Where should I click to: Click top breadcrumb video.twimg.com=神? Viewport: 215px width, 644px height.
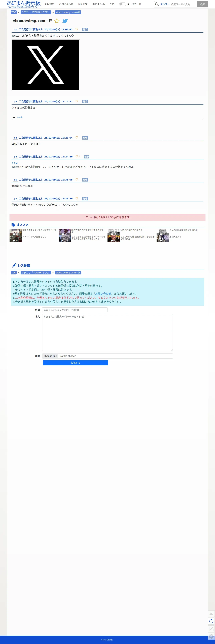click(68, 12)
